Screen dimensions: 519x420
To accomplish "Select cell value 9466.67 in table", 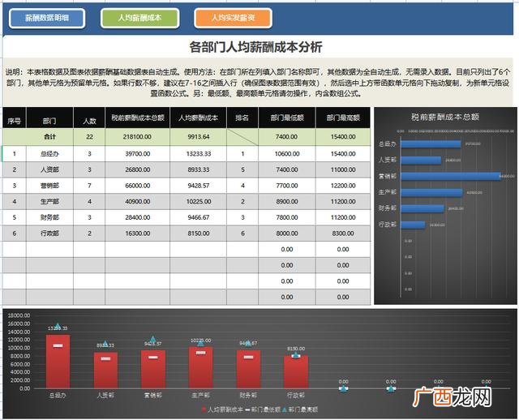I will tap(198, 217).
